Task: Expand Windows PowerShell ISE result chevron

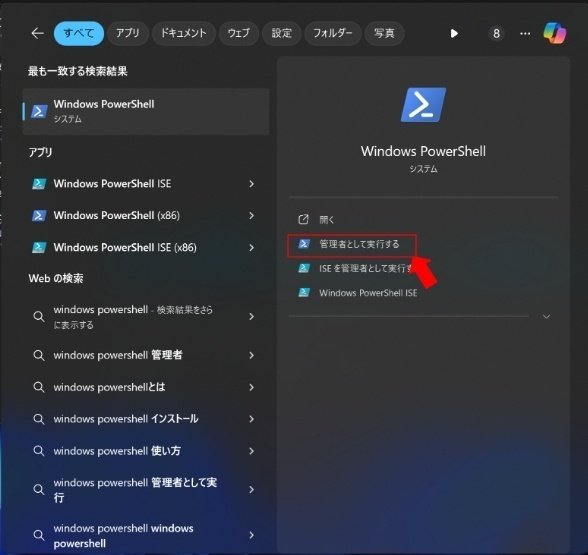Action: [252, 184]
